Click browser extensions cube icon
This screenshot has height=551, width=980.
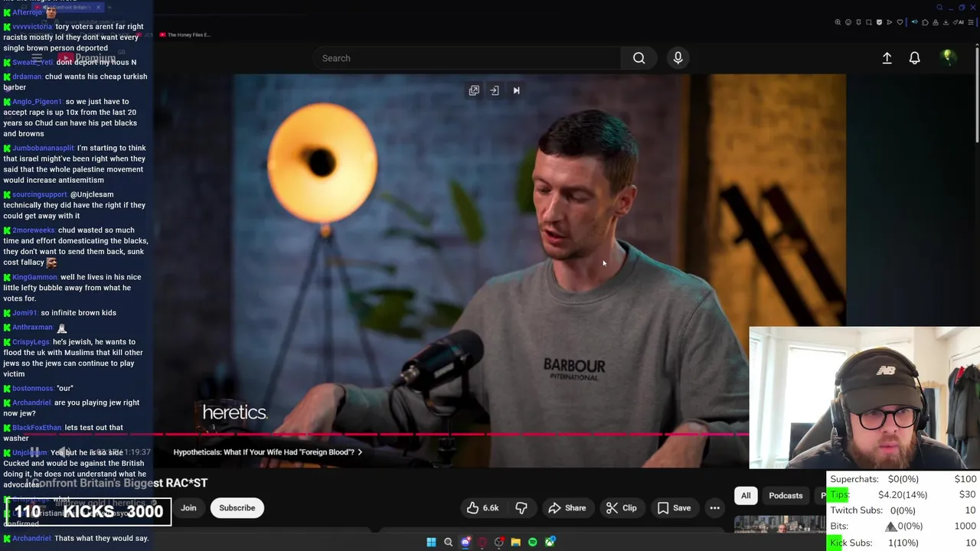tap(925, 22)
